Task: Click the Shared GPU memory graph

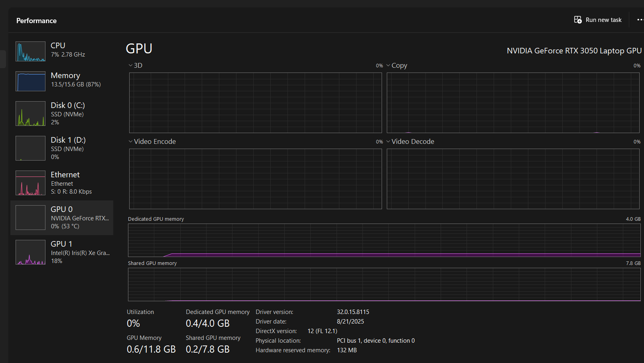Action: (x=384, y=285)
